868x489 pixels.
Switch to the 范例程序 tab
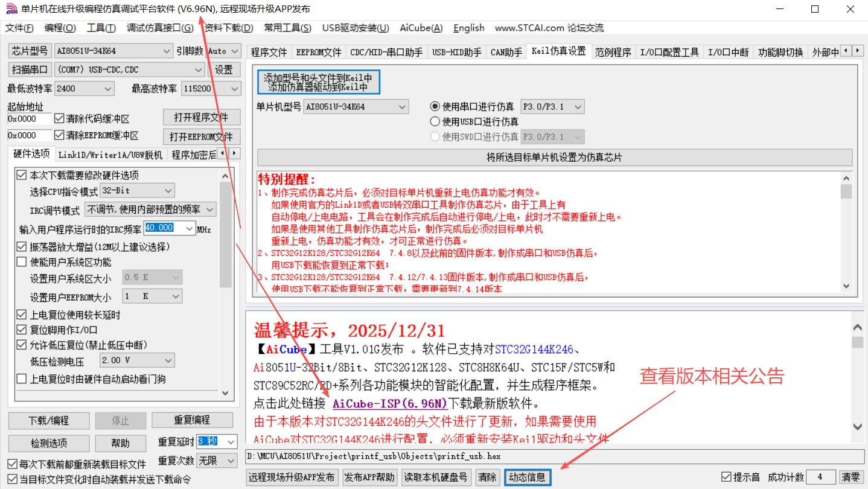pos(613,52)
